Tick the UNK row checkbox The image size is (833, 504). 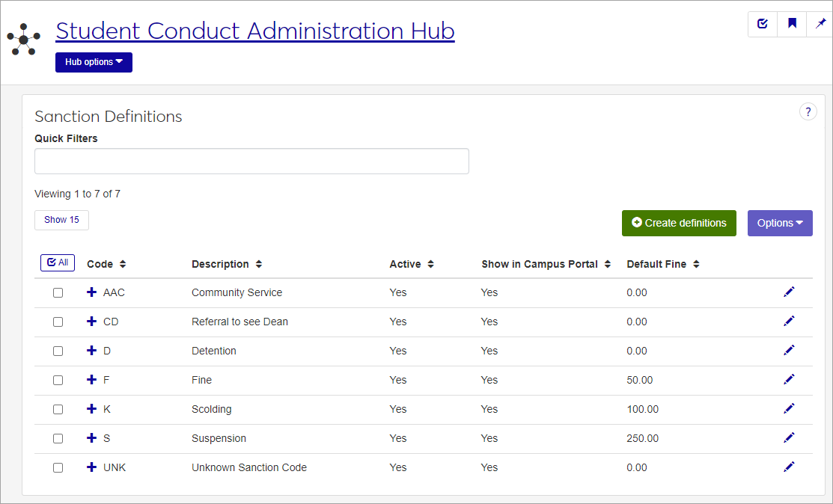coord(58,468)
